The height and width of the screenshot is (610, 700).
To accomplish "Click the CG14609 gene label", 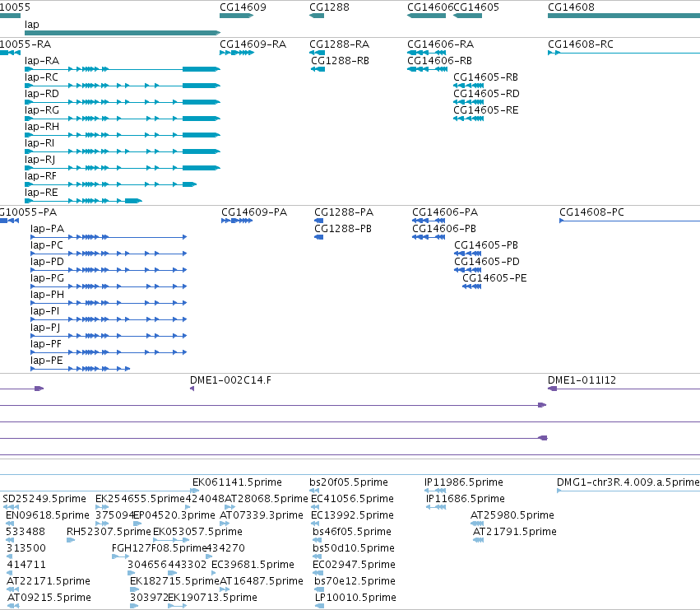I will (x=243, y=7).
